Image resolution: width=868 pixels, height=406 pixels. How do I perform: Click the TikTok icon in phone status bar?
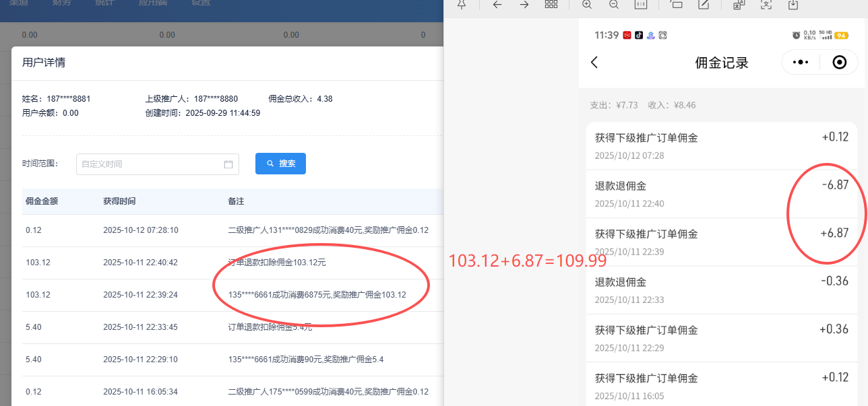point(638,35)
